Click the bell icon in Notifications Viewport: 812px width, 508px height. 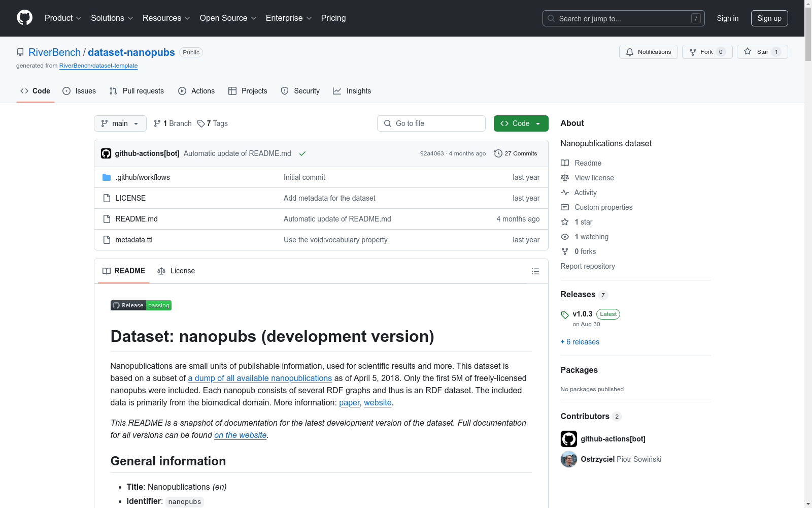coord(630,52)
